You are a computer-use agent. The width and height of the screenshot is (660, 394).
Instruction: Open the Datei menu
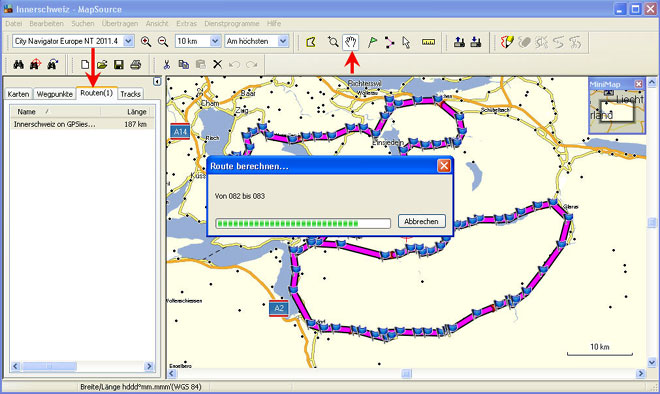click(14, 24)
